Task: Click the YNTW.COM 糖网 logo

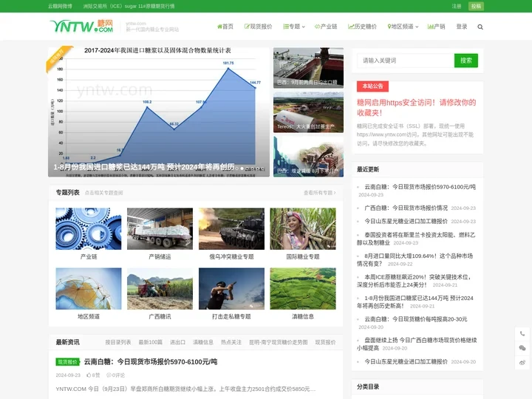Action: (x=81, y=26)
